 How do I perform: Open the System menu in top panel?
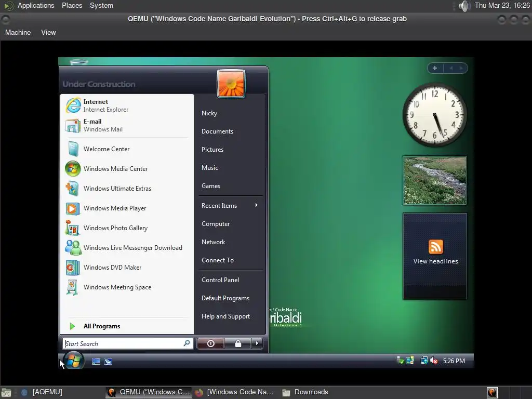[101, 5]
